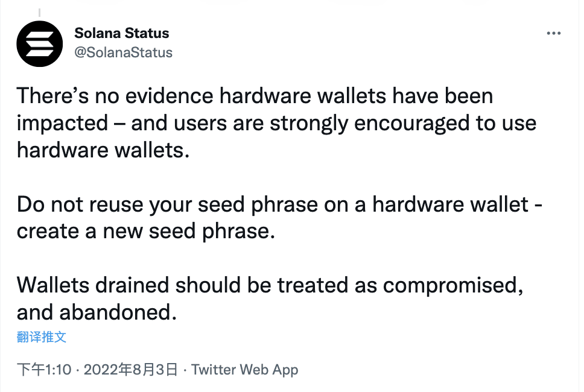This screenshot has width=584, height=392.
Task: Open the 下午1:10 timestamp link
Action: tap(44, 370)
